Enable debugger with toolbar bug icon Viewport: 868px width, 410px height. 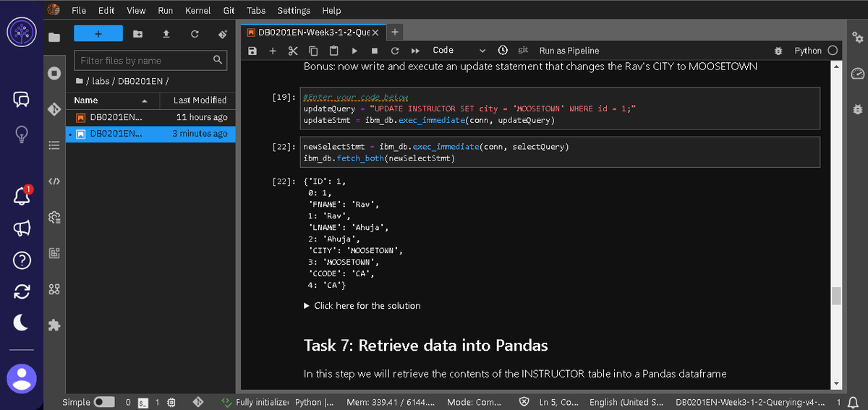pos(778,51)
